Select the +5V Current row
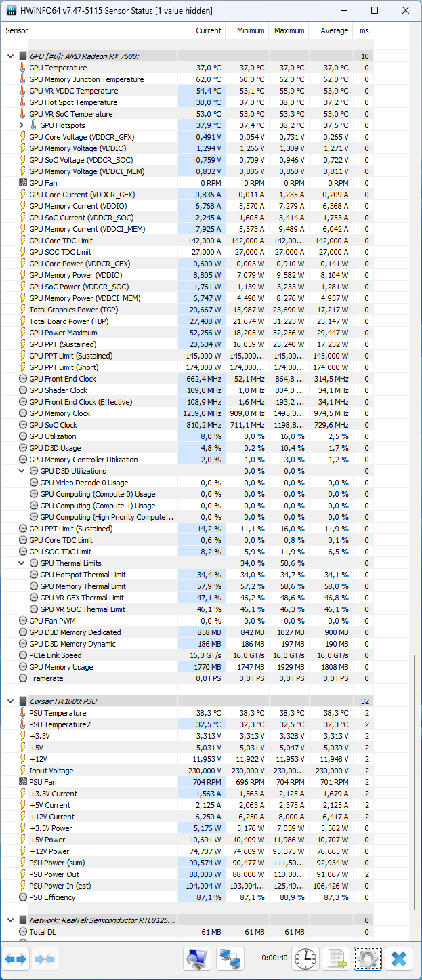Screen dimensions: 422x980 click(188, 805)
